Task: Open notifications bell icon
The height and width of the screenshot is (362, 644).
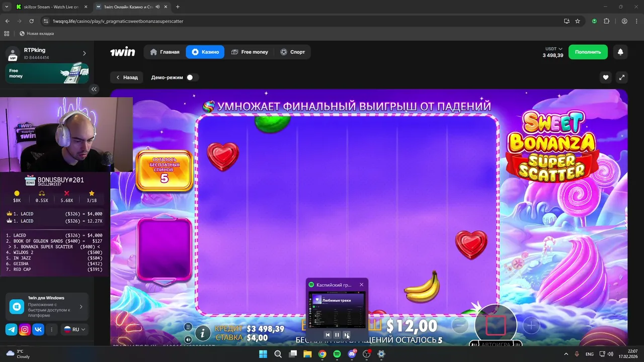Action: click(x=620, y=52)
